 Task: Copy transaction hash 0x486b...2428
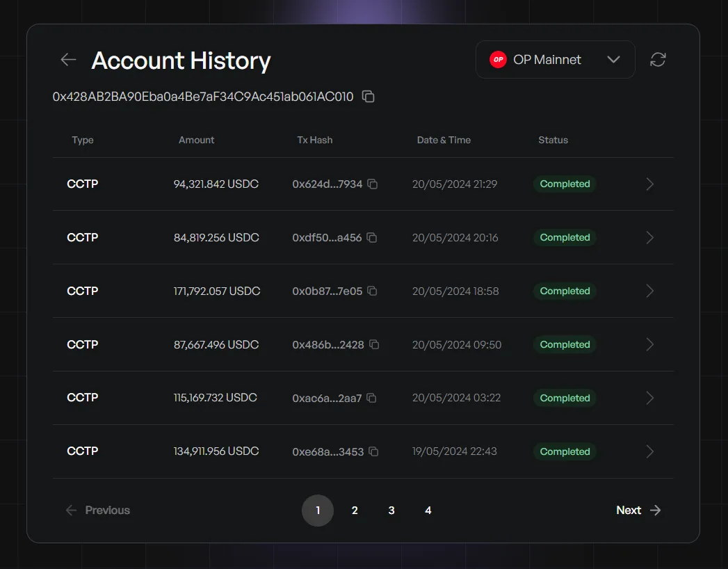374,344
